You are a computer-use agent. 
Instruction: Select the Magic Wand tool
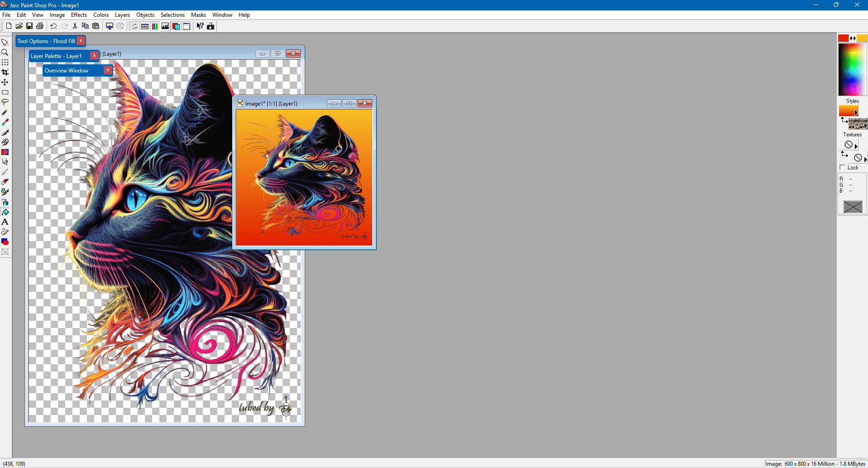click(x=5, y=112)
